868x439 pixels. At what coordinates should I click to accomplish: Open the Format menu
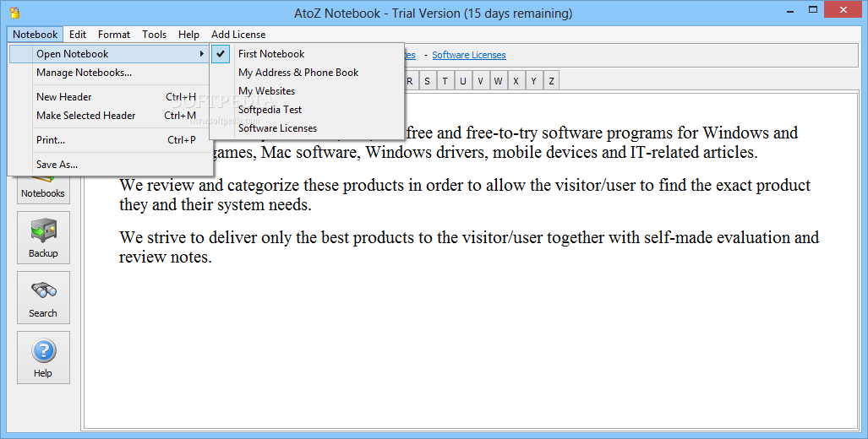pos(114,35)
